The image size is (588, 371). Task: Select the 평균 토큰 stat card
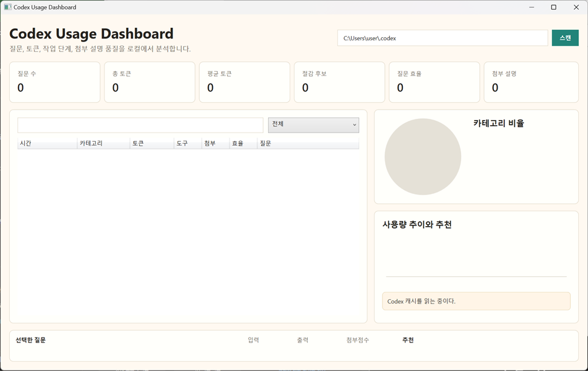tap(244, 82)
